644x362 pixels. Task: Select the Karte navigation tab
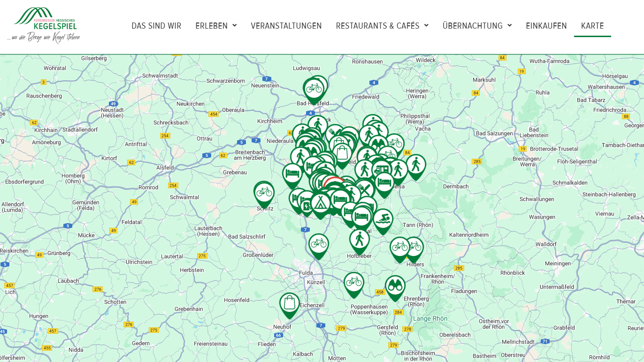(x=592, y=26)
